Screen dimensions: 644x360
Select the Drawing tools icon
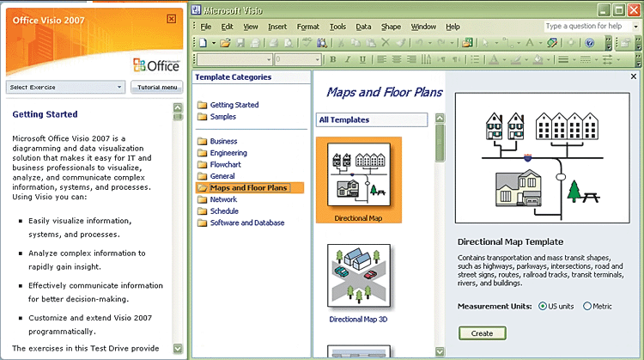point(552,42)
